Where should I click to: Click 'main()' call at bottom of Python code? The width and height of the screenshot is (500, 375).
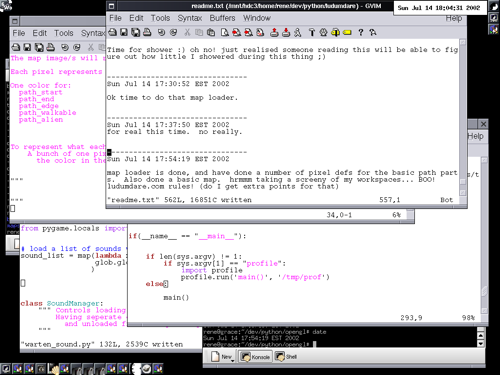(176, 298)
